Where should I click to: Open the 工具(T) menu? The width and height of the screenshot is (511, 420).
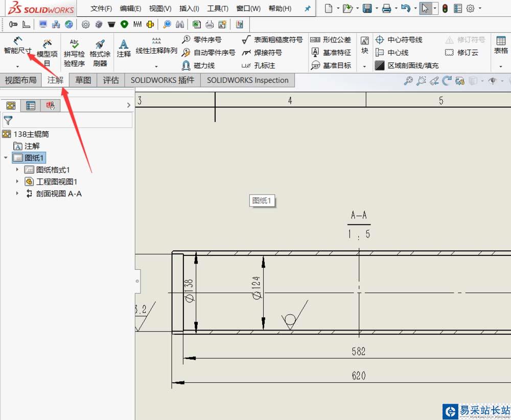(218, 9)
